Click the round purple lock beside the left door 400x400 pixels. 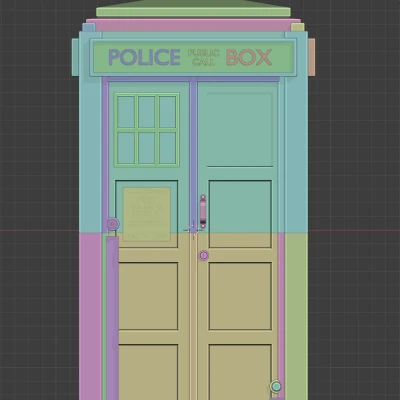(x=113, y=224)
